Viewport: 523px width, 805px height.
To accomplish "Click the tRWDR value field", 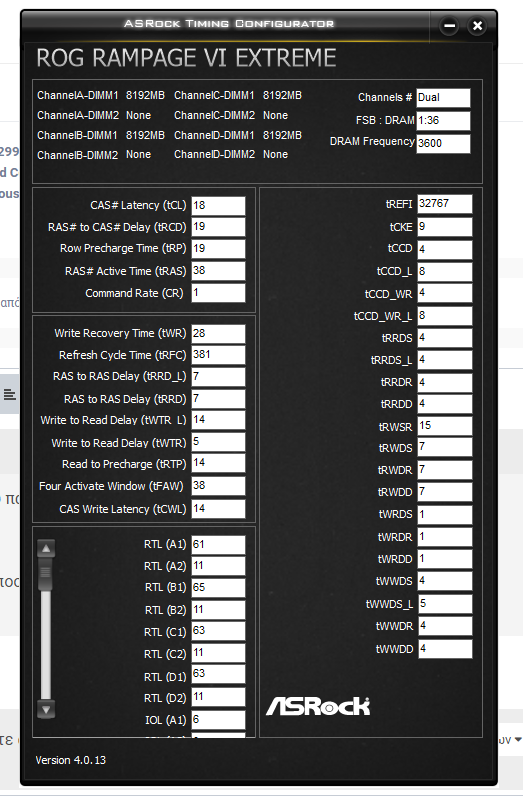I will tap(444, 470).
